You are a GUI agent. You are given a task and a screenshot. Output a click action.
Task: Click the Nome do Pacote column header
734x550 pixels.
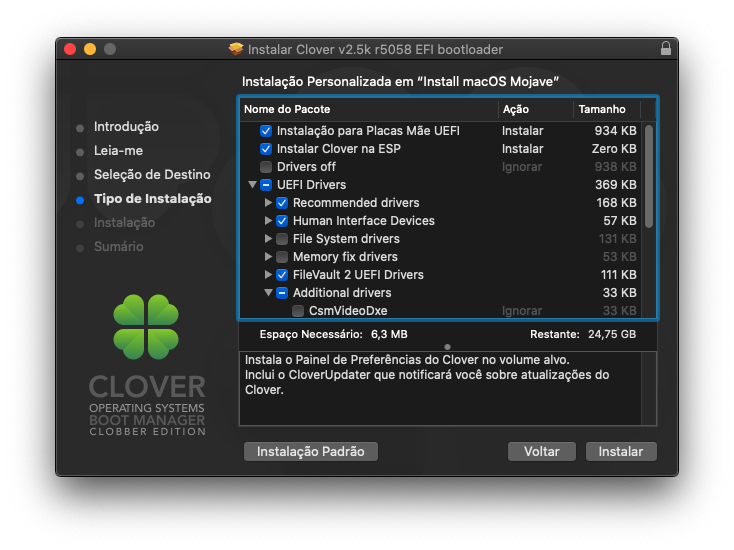tap(369, 110)
